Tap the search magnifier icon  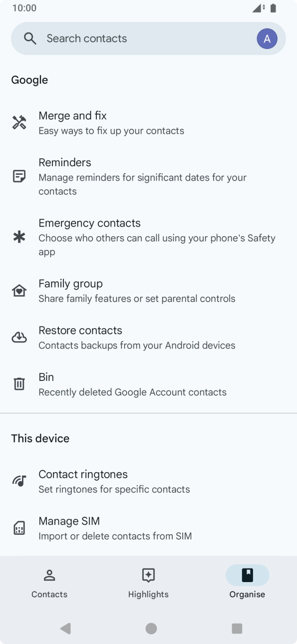[30, 38]
